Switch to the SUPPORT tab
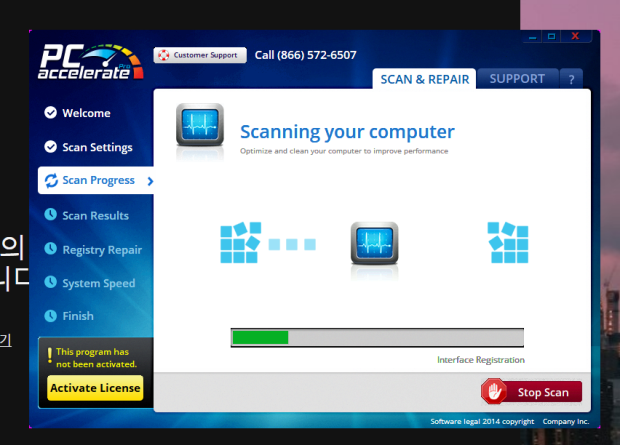The height and width of the screenshot is (445, 620). (517, 79)
